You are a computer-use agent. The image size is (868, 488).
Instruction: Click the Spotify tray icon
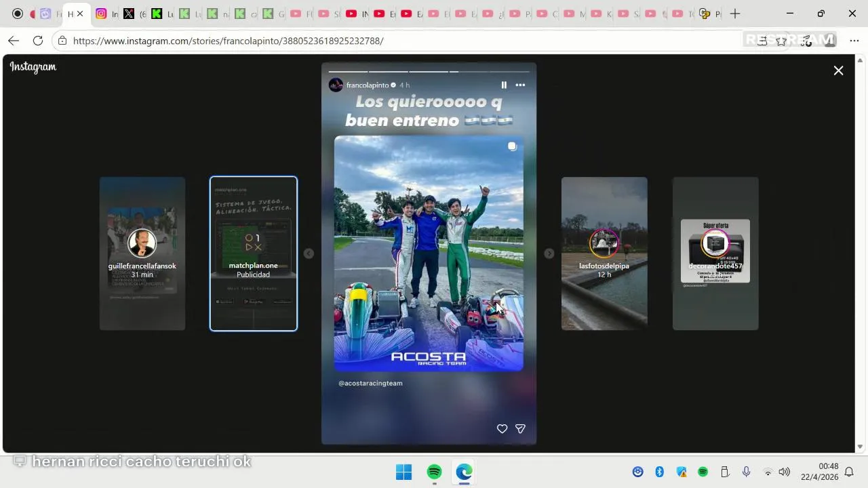pos(703,472)
